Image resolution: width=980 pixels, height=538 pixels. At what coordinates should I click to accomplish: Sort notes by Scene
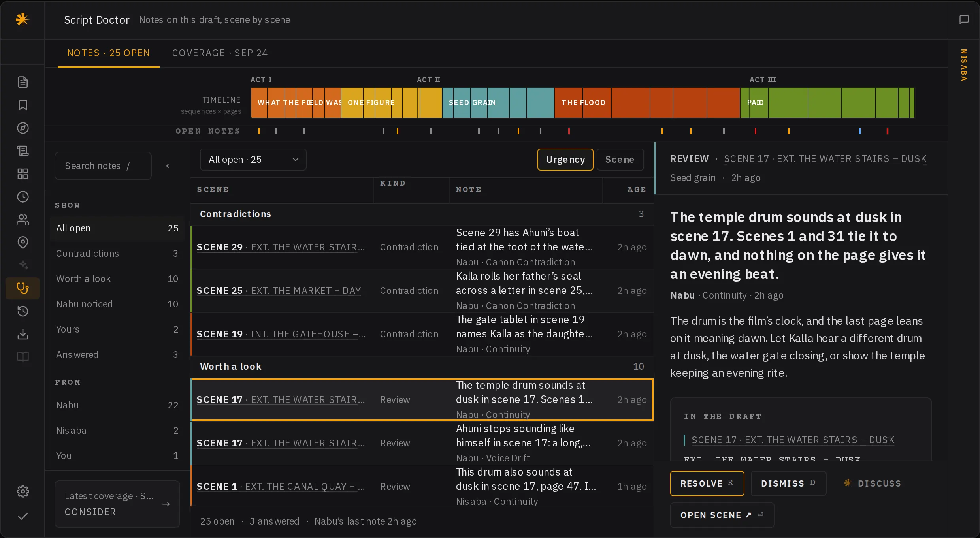tap(620, 160)
